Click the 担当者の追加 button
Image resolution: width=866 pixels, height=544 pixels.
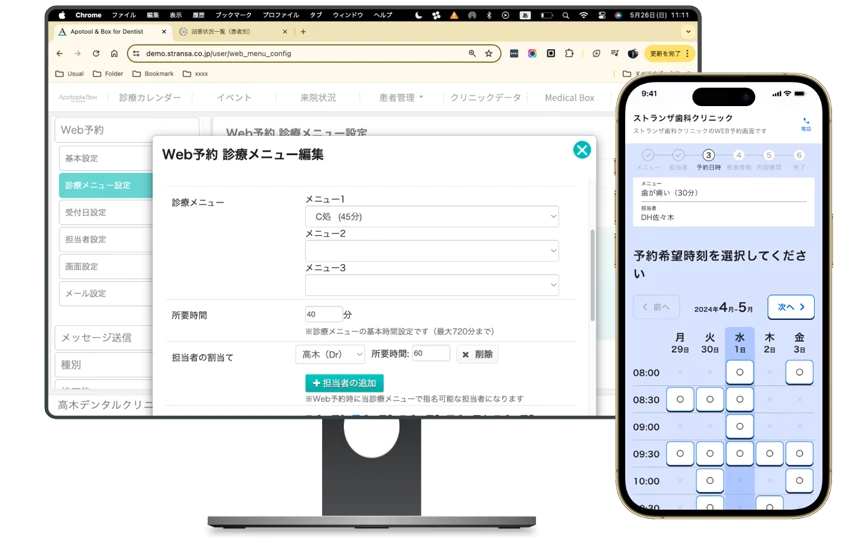pos(344,383)
